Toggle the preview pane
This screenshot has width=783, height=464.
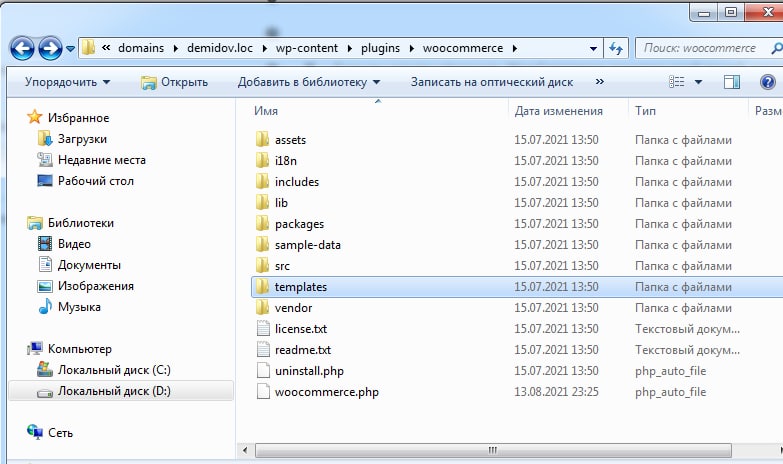732,82
